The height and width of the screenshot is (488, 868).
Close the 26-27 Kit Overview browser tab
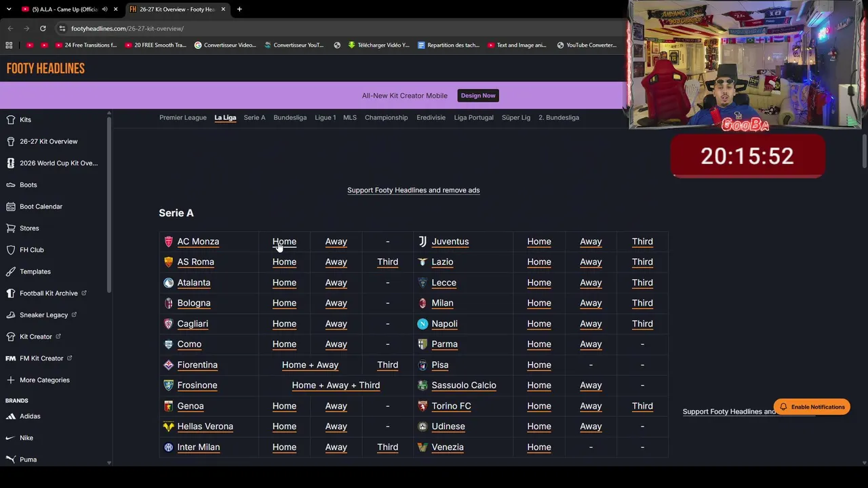pos(223,9)
